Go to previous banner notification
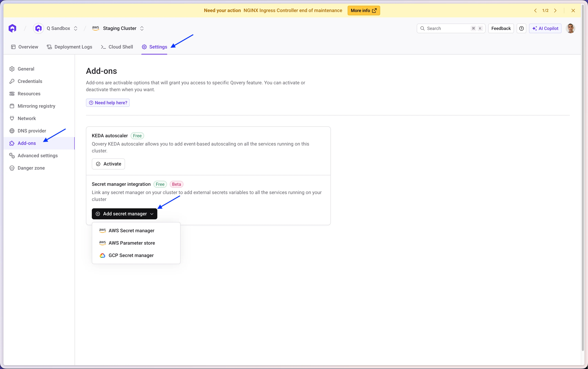This screenshot has width=588, height=369. [535, 10]
